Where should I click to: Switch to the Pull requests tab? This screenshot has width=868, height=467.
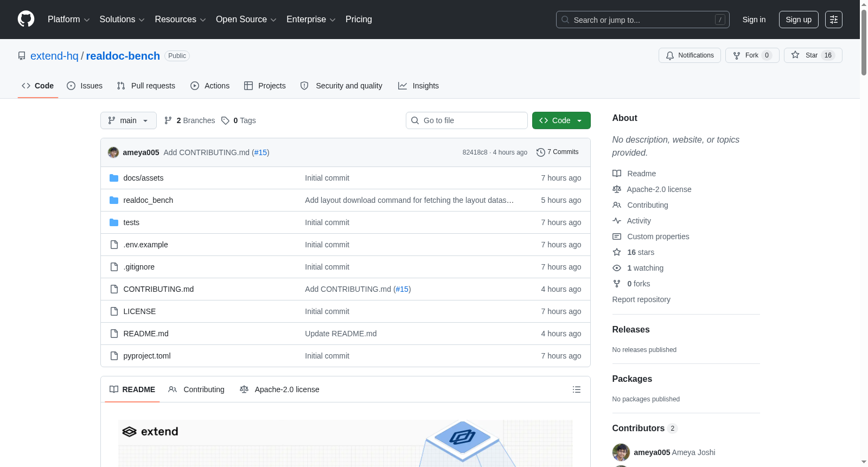146,86
